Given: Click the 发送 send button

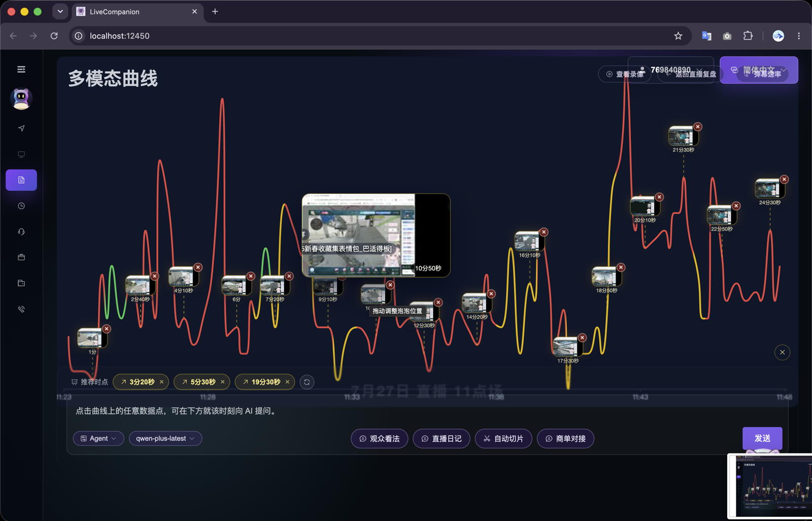Looking at the screenshot, I should click(x=762, y=438).
